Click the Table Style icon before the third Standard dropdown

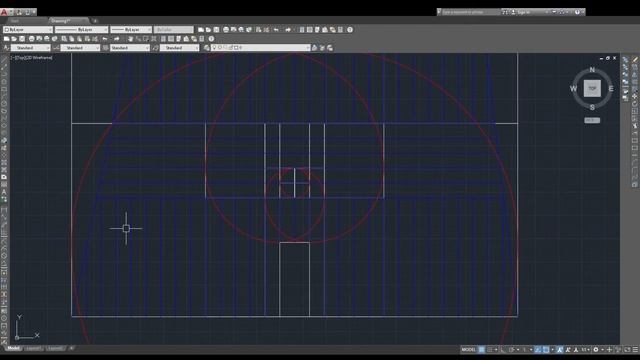pos(105,48)
